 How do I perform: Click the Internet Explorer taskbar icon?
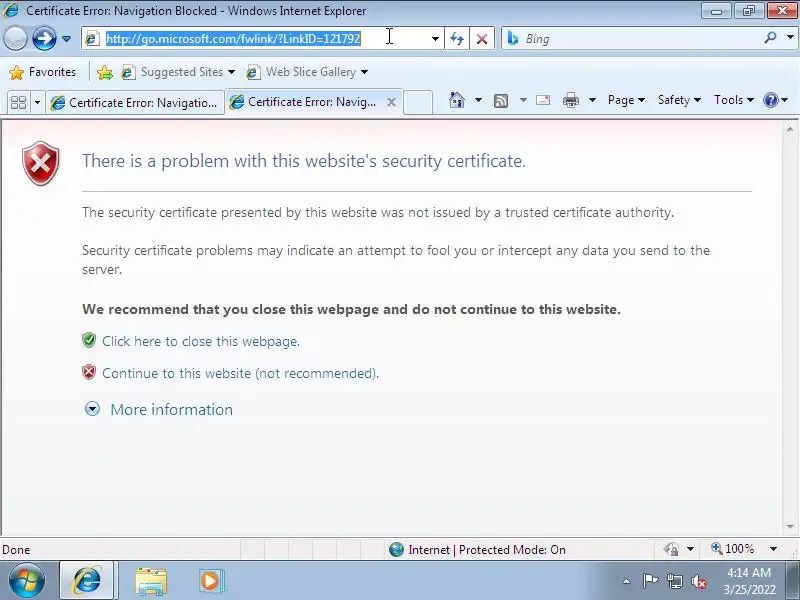[x=87, y=581]
